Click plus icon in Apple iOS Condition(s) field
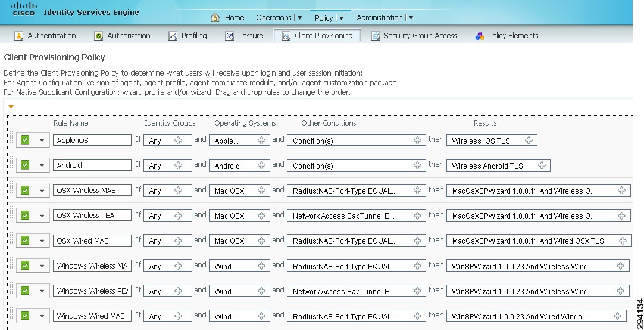Viewport: 644px width, 330px height. (417, 140)
